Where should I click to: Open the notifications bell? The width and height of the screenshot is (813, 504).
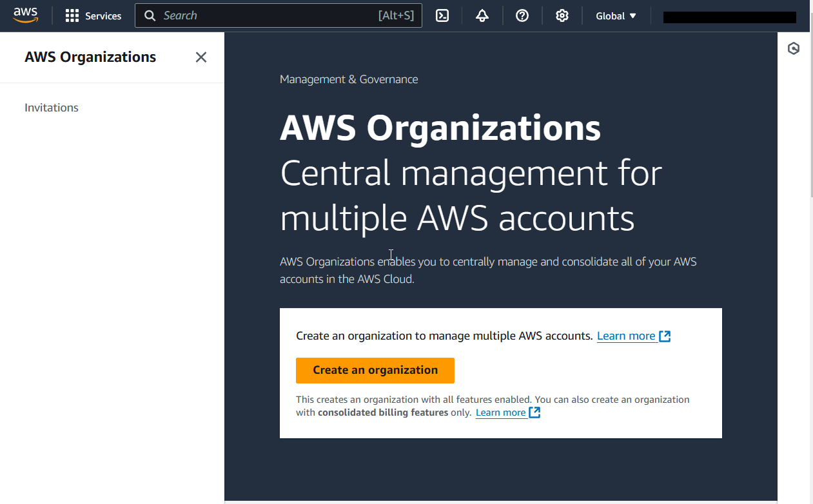(482, 15)
